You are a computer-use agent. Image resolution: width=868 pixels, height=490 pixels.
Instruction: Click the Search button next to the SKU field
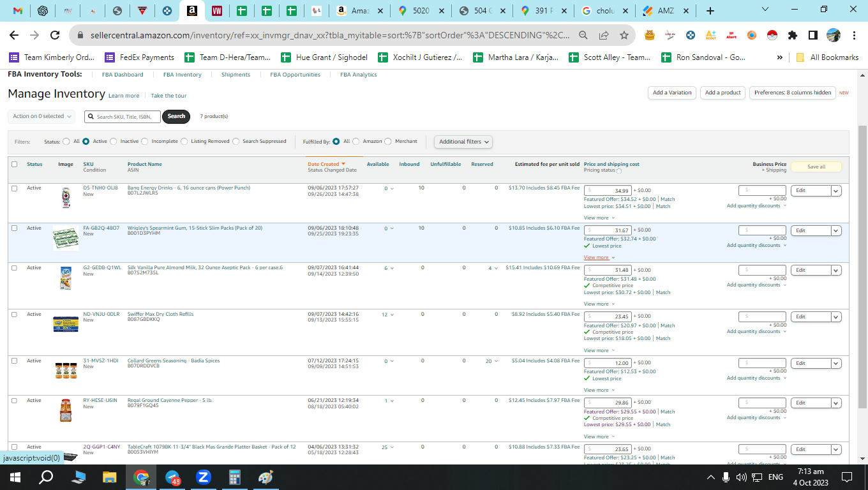click(x=176, y=116)
